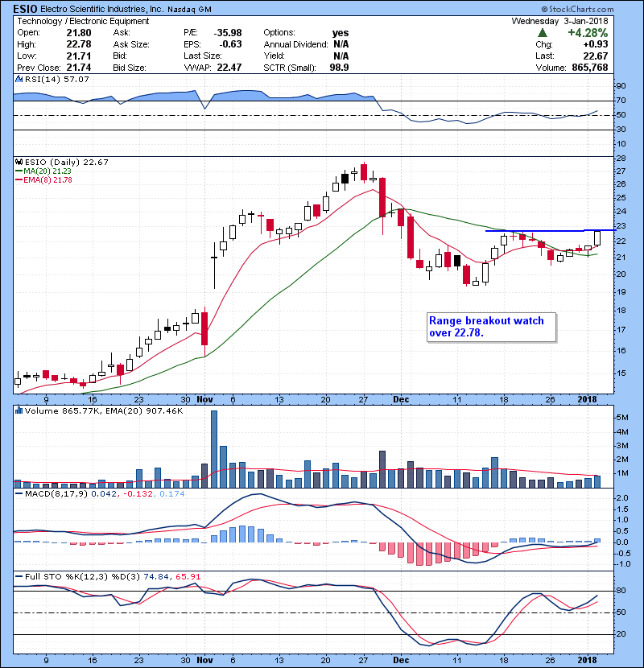
Task: Click the VWAP value 22.47
Action: point(229,68)
